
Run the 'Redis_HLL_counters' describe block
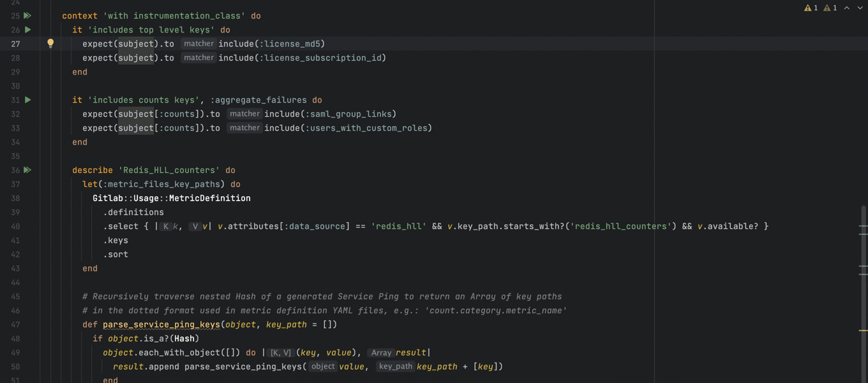click(x=27, y=170)
